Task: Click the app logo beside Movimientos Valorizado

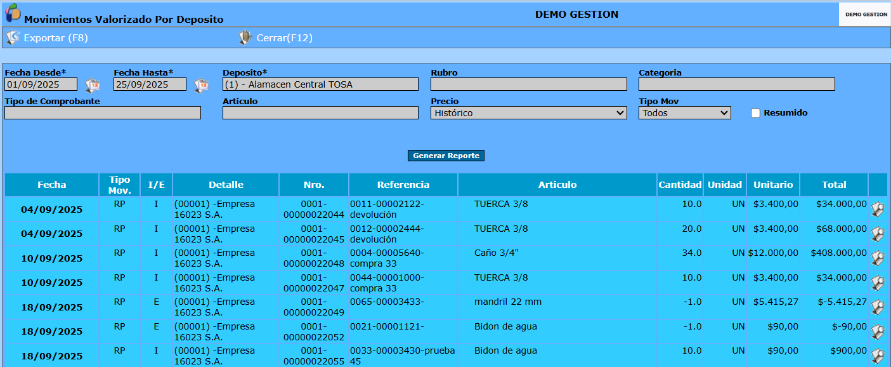Action: [12, 12]
